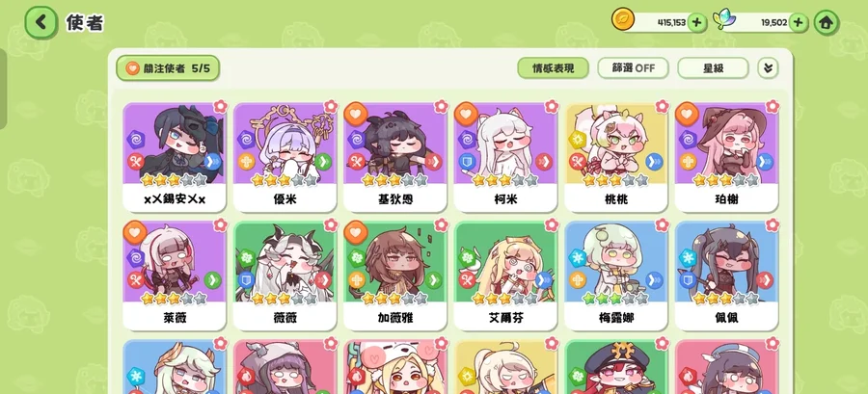
Task: Open the 梅露娜 character card
Action: tap(616, 276)
